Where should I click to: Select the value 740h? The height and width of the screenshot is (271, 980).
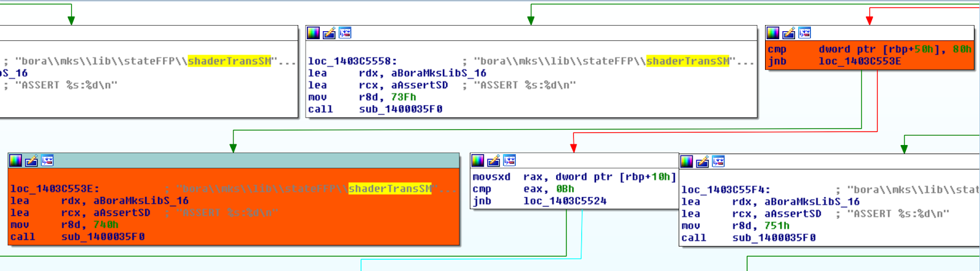[106, 225]
